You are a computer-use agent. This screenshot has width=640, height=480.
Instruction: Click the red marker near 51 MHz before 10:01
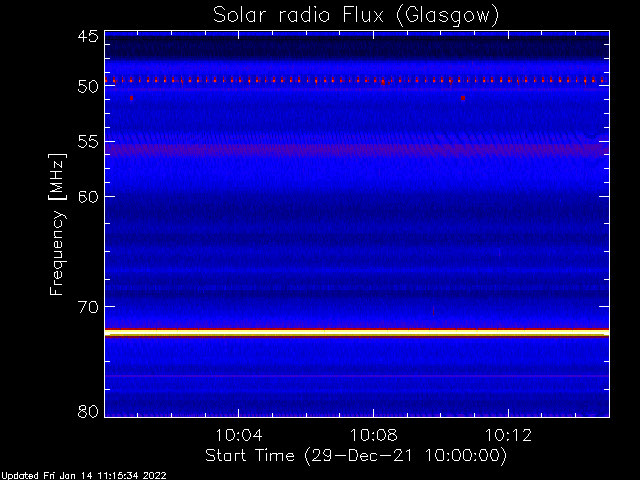click(x=131, y=98)
